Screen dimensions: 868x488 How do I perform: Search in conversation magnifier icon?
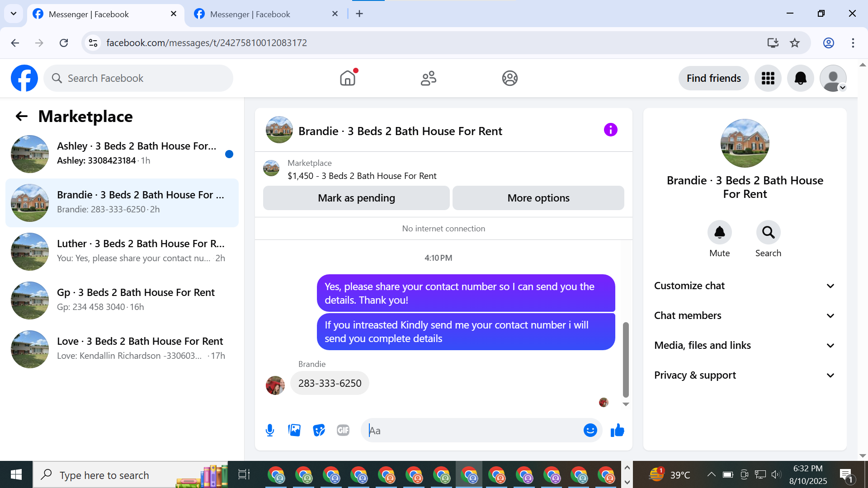tap(768, 233)
